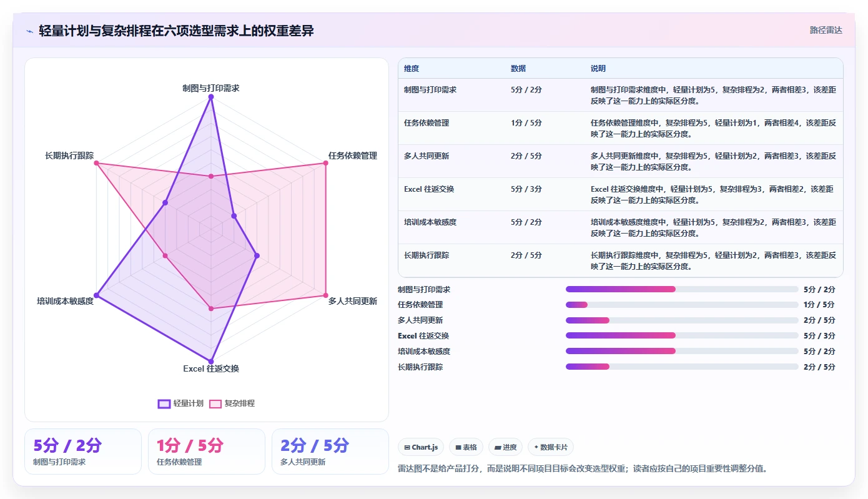Click the pink 复杂排程 point on Excel 往返交换 axis
The image size is (868, 499).
coord(211,309)
